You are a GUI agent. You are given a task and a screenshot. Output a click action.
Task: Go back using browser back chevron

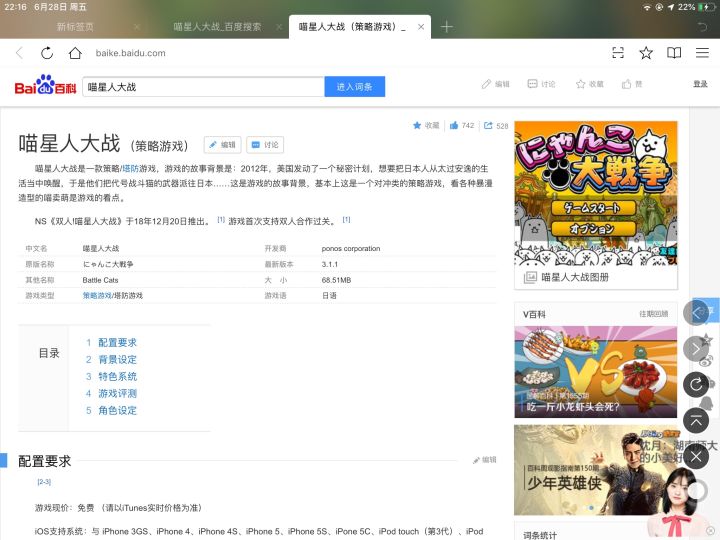19,53
